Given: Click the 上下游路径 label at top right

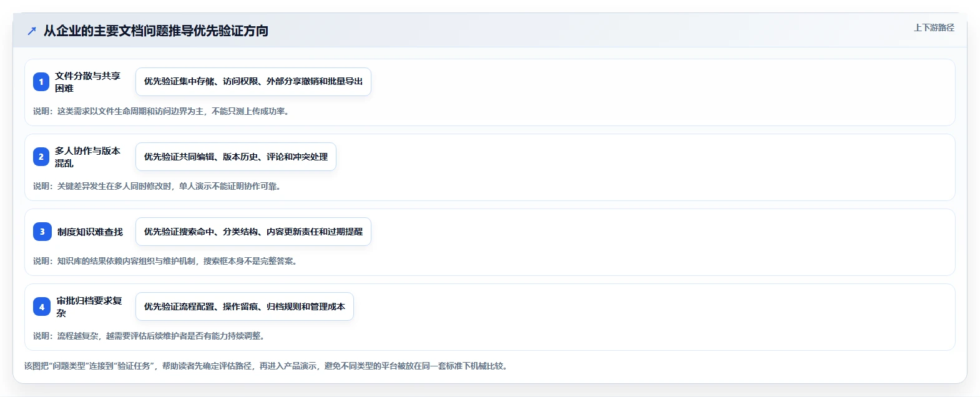Looking at the screenshot, I should tap(934, 27).
